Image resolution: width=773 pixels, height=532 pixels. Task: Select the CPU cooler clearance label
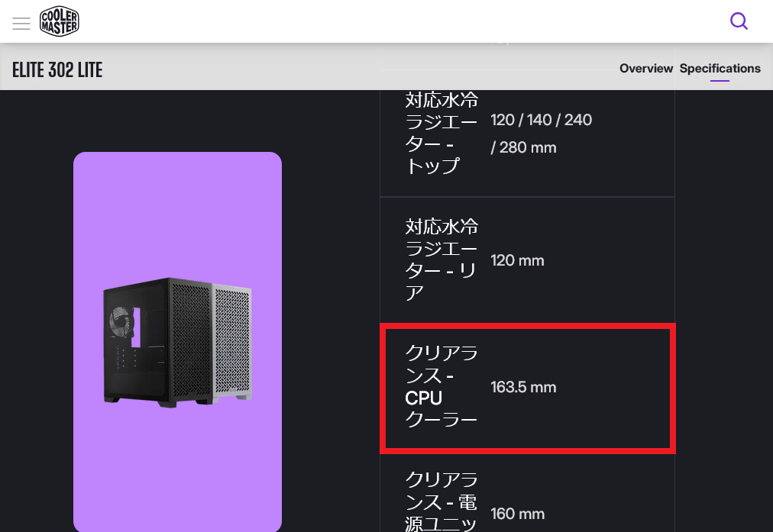pos(441,386)
